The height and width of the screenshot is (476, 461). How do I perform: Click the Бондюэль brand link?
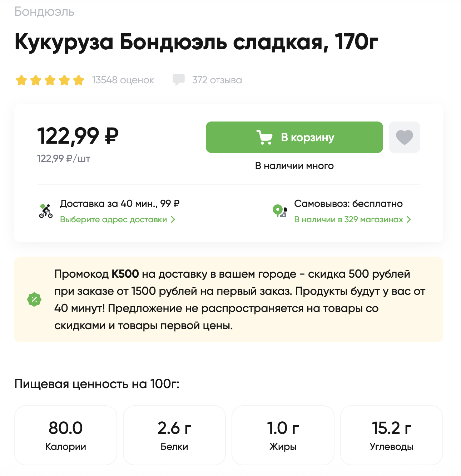coord(44,12)
